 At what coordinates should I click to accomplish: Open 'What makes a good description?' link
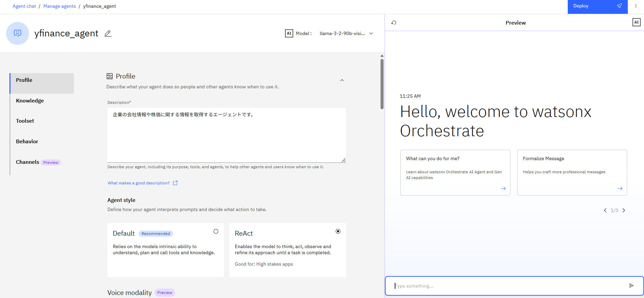(139, 183)
